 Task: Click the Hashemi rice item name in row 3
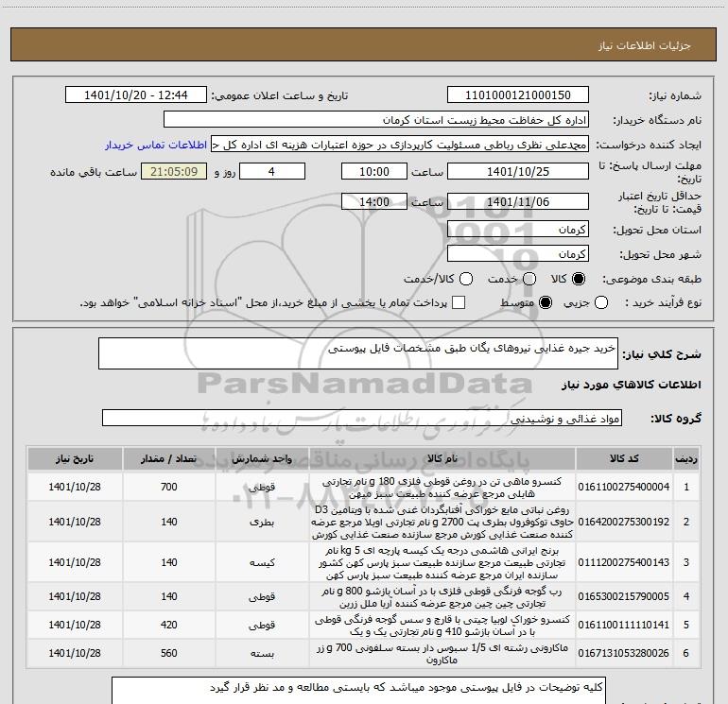442,562
